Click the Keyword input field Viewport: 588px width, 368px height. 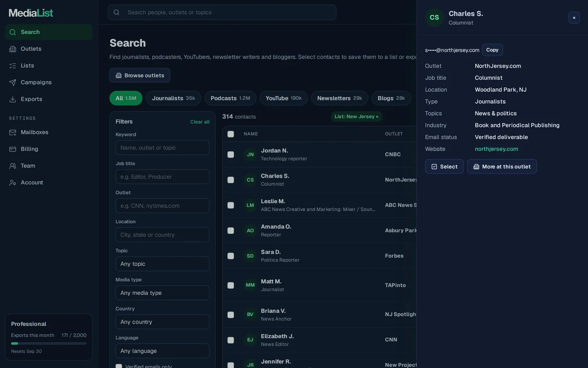163,148
